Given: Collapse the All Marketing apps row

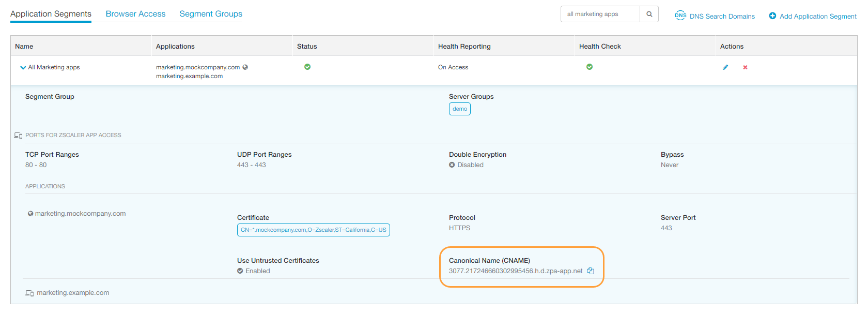Looking at the screenshot, I should coord(23,68).
